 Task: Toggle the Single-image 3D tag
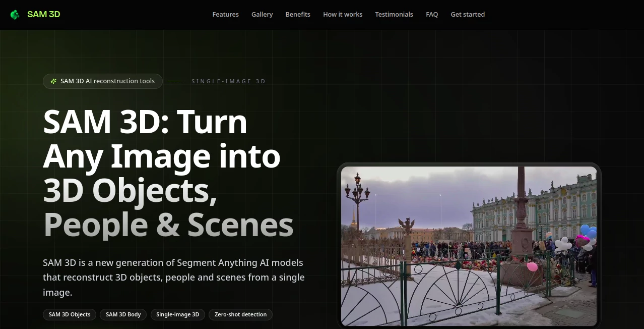click(x=177, y=314)
